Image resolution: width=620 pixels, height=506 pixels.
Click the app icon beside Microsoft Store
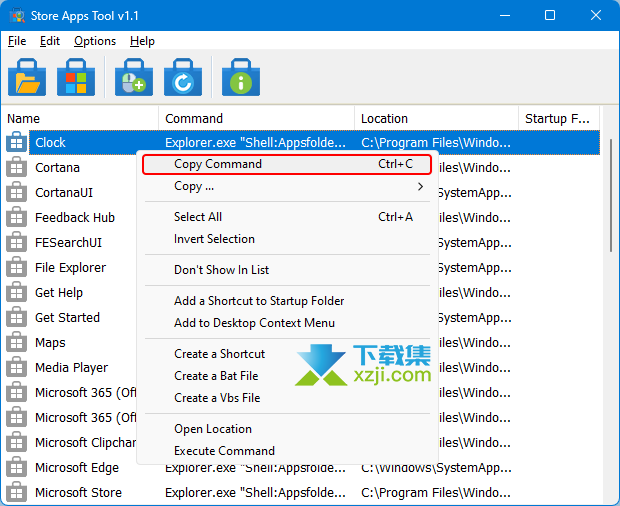16,493
